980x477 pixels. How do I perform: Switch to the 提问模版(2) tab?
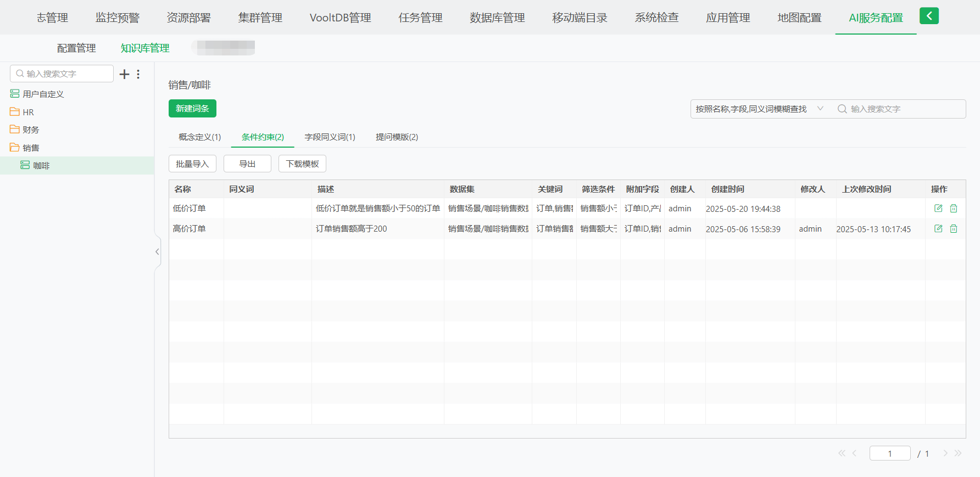click(397, 137)
